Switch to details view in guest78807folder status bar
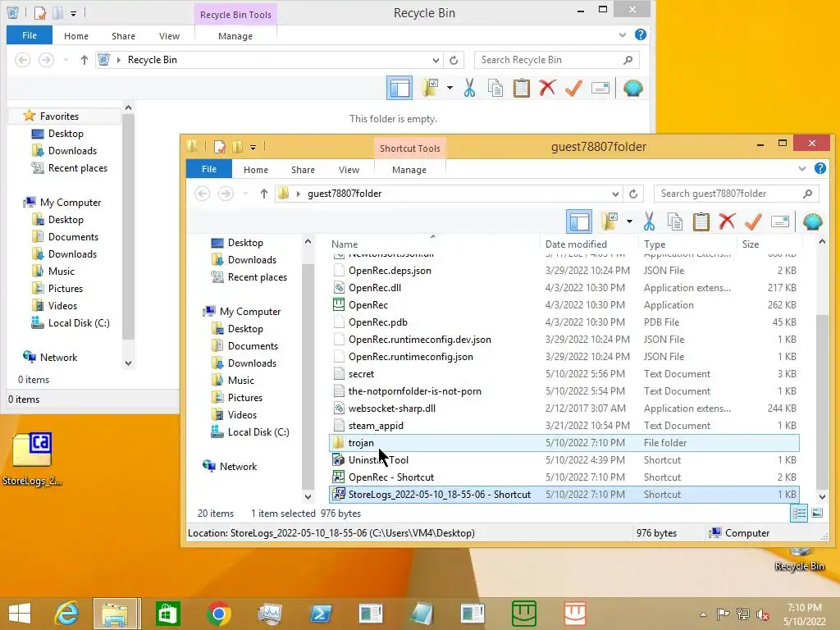Image resolution: width=840 pixels, height=630 pixels. pos(799,514)
